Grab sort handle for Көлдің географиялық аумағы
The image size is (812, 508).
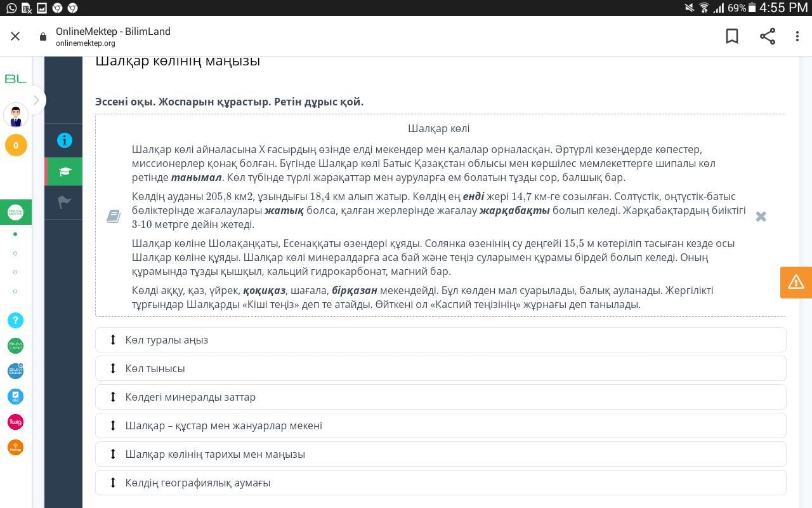[113, 483]
